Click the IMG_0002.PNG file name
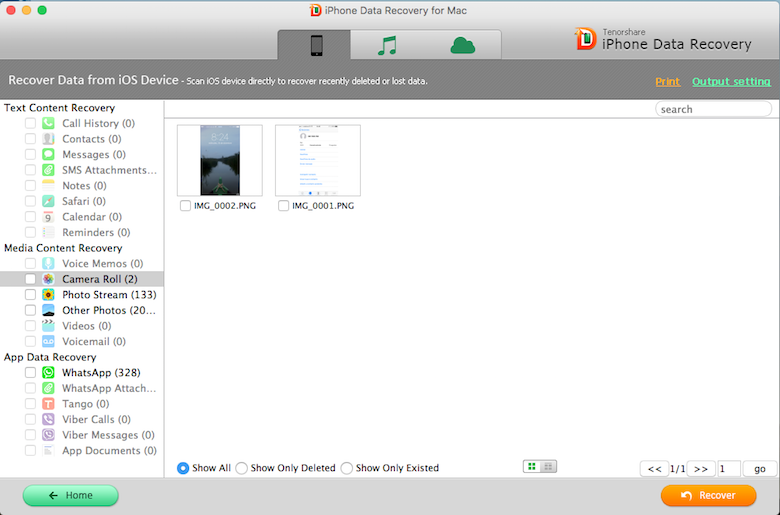780x515 pixels. tap(225, 206)
